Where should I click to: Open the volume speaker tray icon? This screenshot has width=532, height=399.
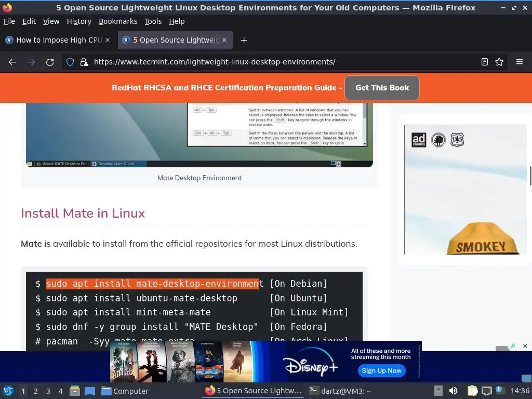(453, 391)
